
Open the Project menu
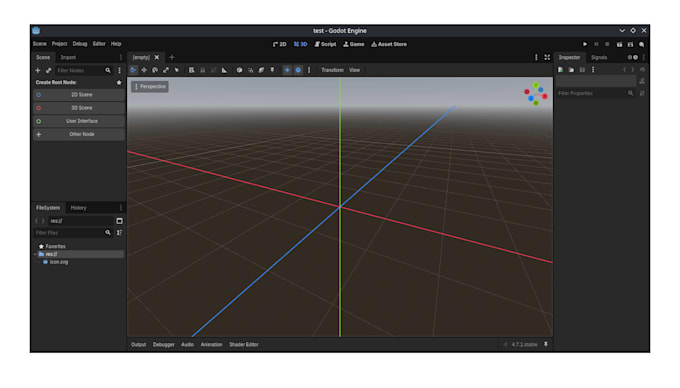(59, 44)
